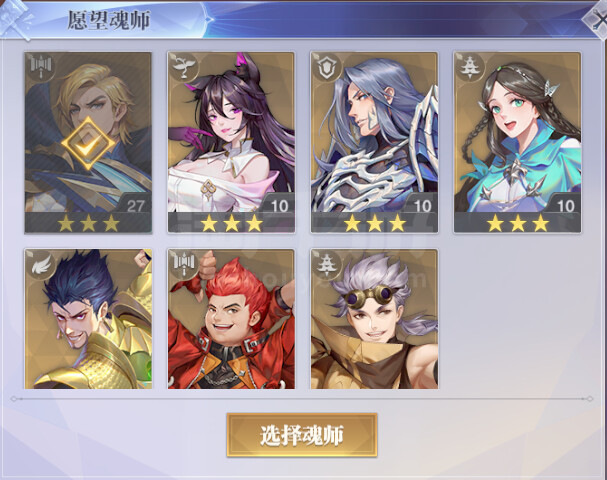
Task: Click the sword class icon on blonde card
Action: click(41, 69)
